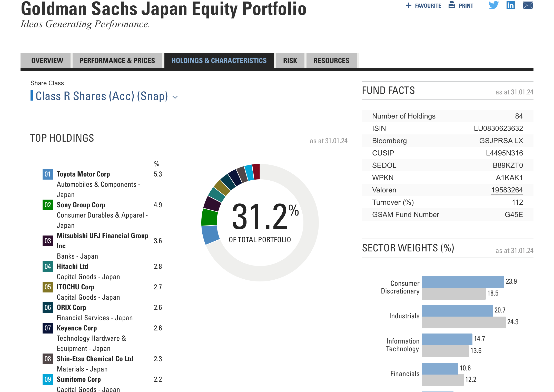
Task: Click the Fund Facts section heading
Action: click(x=388, y=91)
